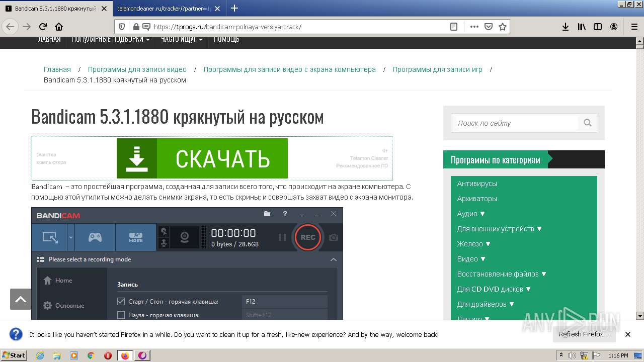Click site search magnifier icon
This screenshot has width=644, height=362.
coord(588,123)
